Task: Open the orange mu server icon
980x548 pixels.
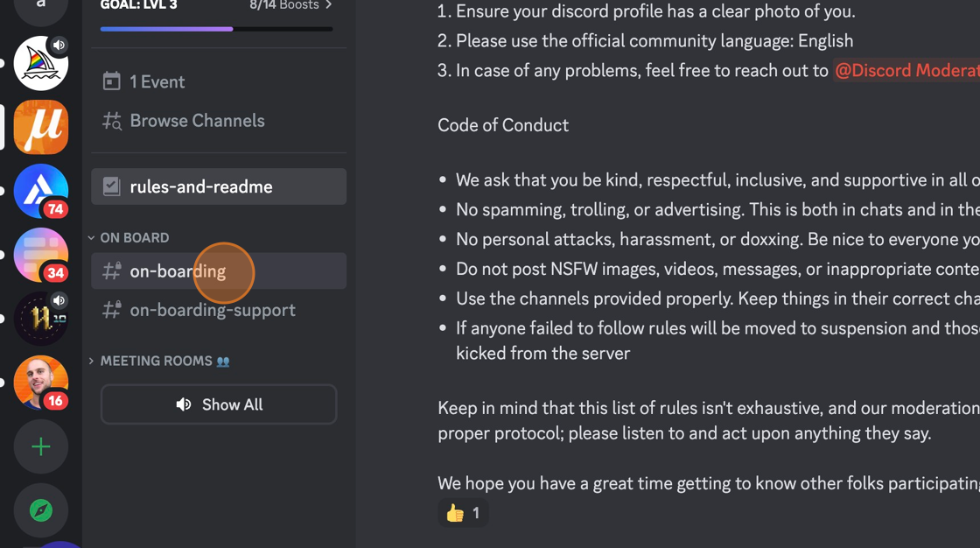Action: point(40,127)
